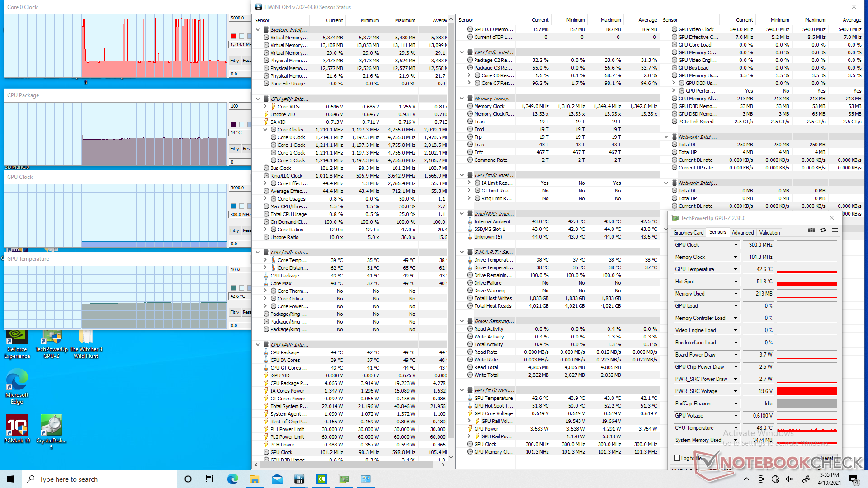Collapse the System: Intel sensor group
868x488 pixels.
coord(258,30)
